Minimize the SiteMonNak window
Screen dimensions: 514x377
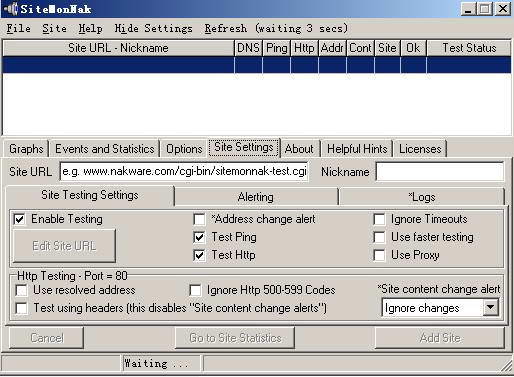coord(468,9)
